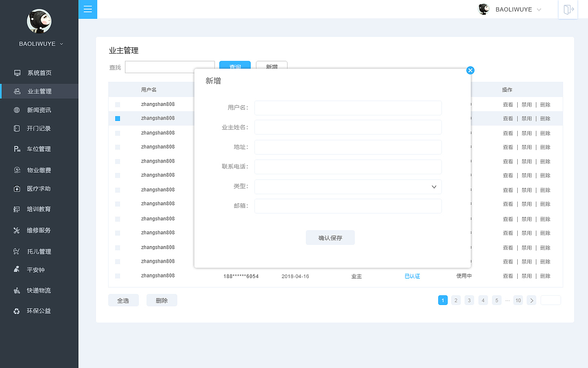Click the 确认保存 save button

pos(330,237)
